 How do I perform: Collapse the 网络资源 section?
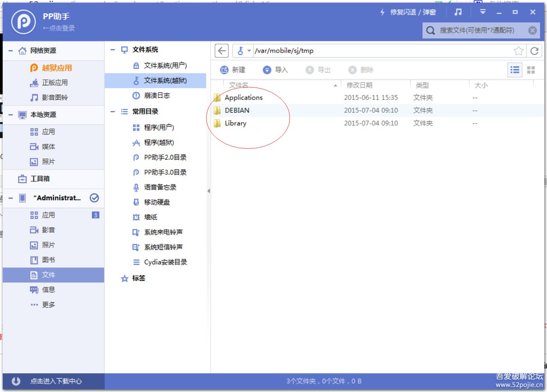pyautogui.click(x=10, y=51)
